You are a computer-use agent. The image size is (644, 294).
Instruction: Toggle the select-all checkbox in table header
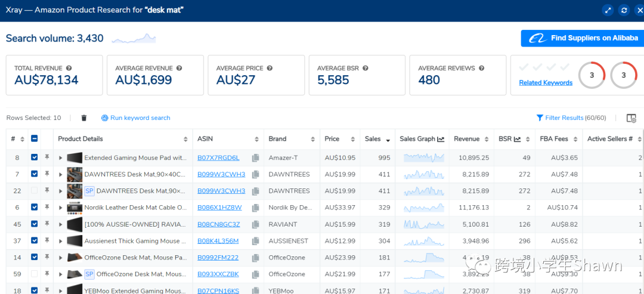[x=35, y=139]
